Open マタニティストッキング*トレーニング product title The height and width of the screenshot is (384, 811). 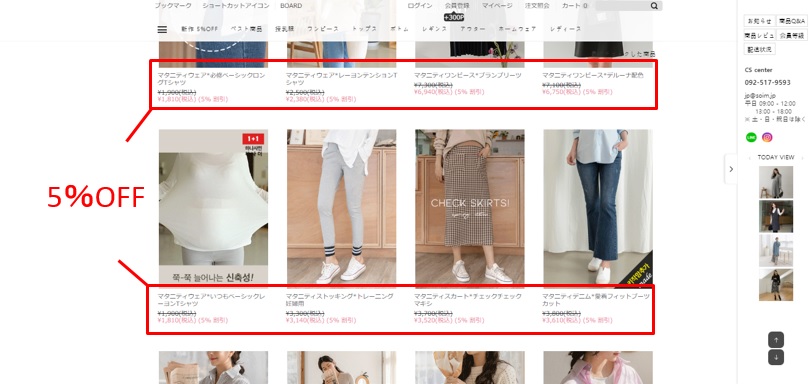pyautogui.click(x=339, y=300)
